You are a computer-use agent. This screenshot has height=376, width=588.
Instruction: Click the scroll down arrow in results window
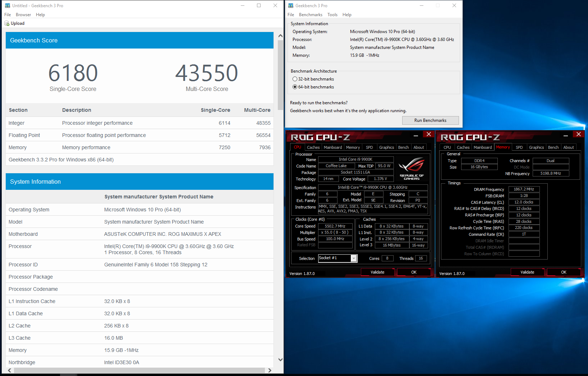(281, 359)
